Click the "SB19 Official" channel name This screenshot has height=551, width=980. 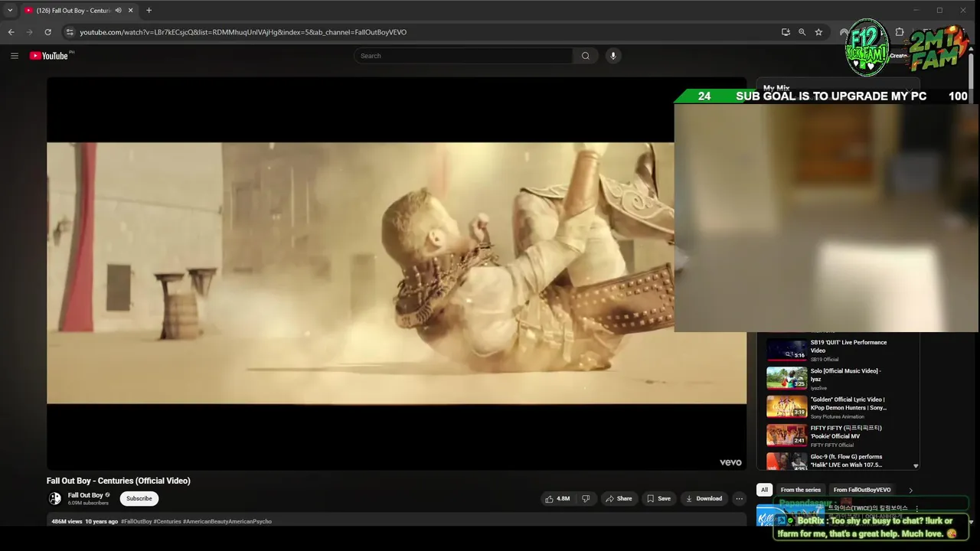(825, 359)
